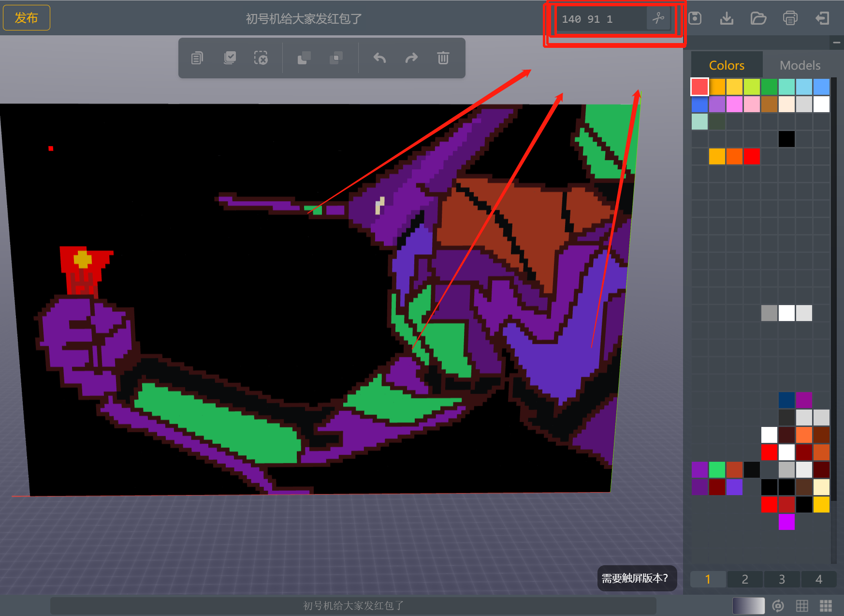Select the lime-green swatch in the top palette row

(x=752, y=87)
